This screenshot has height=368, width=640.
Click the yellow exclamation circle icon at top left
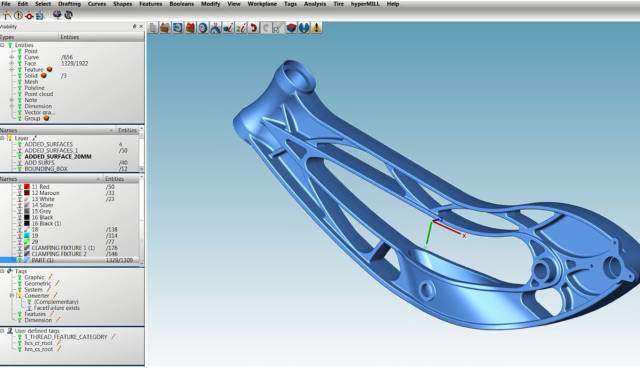pos(18,15)
